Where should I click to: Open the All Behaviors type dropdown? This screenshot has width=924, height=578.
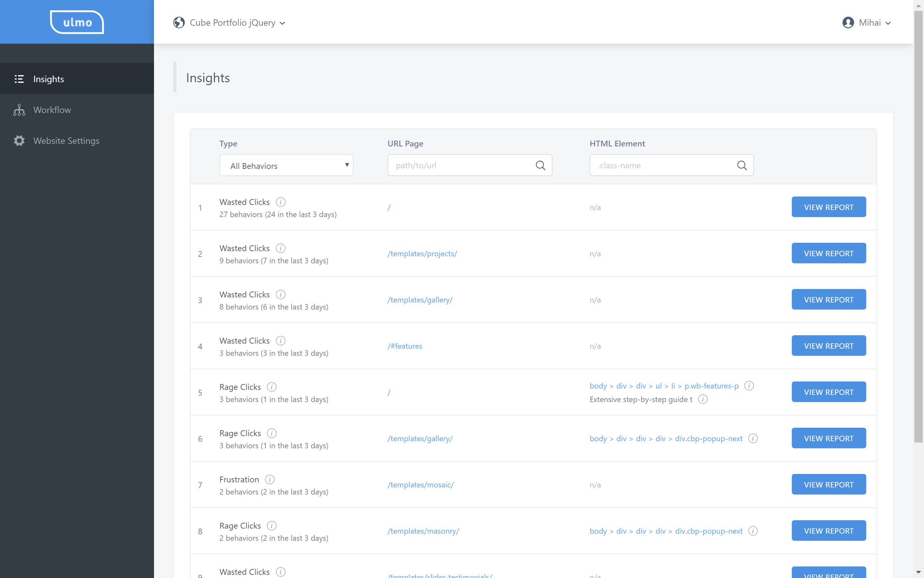(x=286, y=165)
